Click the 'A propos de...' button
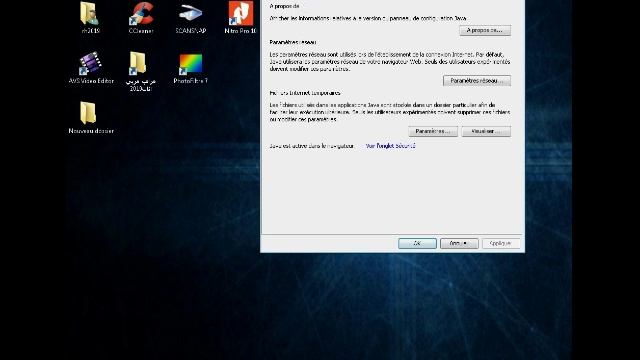 485,31
